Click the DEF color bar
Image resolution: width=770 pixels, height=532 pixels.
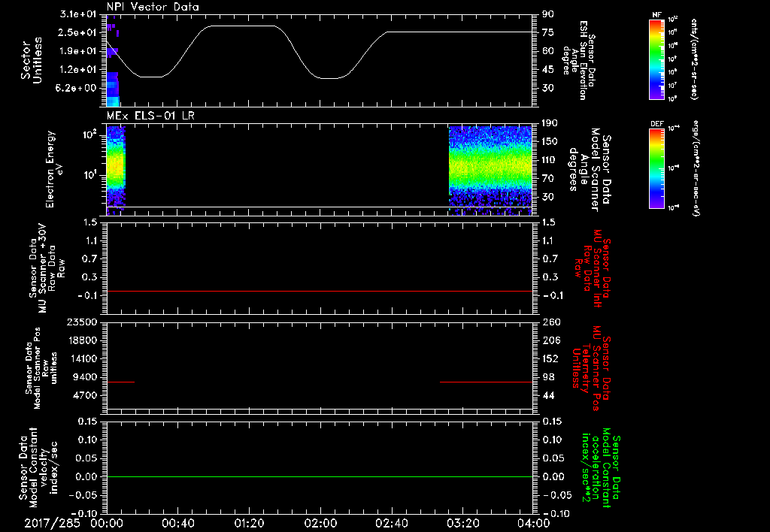click(x=656, y=168)
